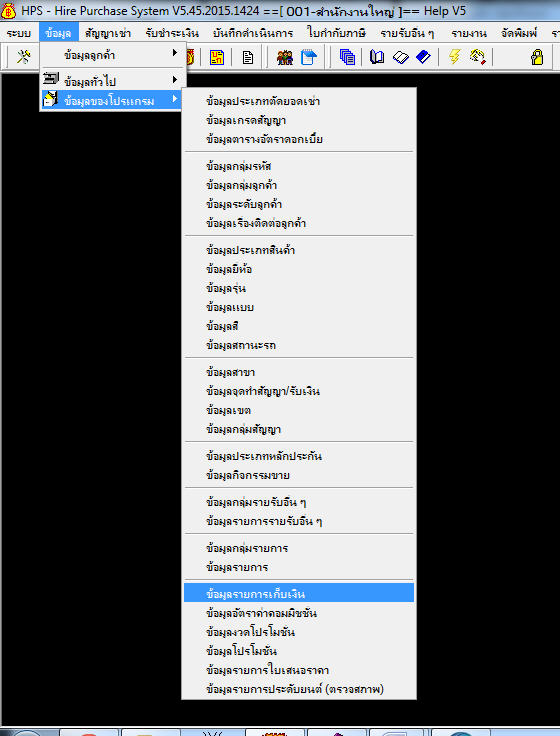Click the yellow padlock icon

point(537,57)
